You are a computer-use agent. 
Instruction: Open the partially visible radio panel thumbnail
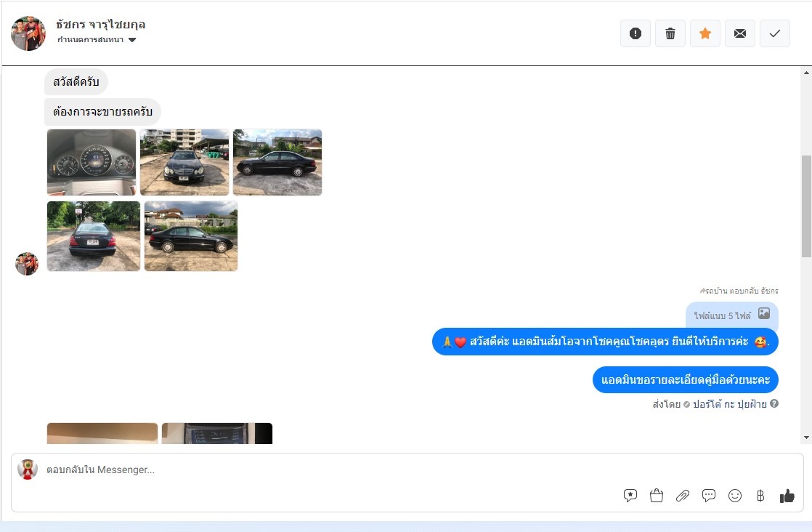click(217, 434)
